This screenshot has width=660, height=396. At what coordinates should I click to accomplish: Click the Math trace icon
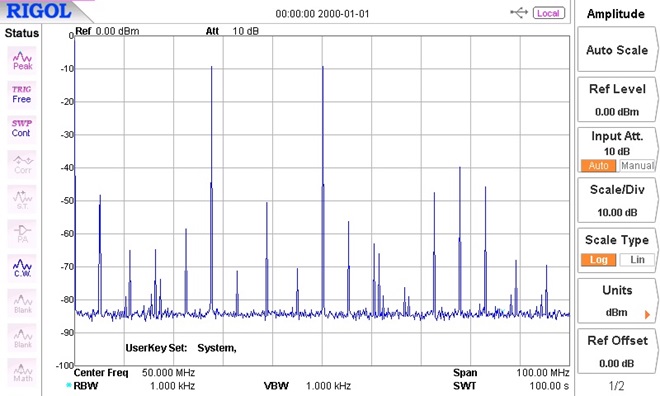[22, 372]
